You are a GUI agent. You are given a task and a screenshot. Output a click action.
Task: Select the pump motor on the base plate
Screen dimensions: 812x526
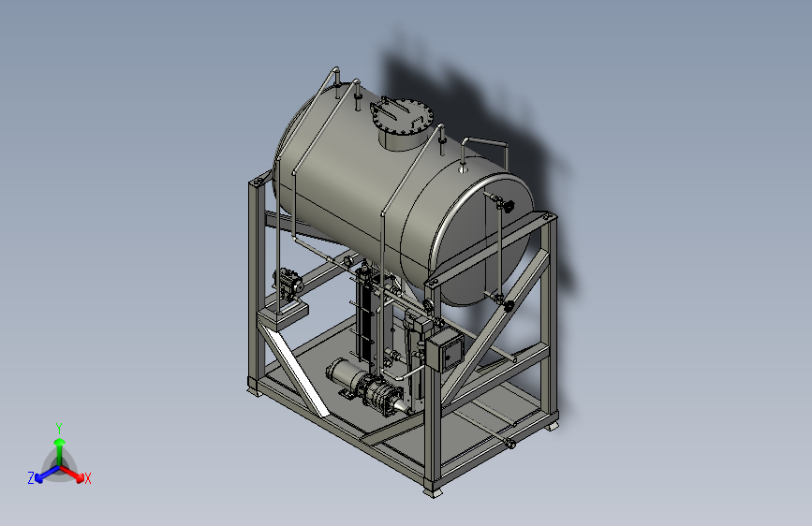pyautogui.click(x=346, y=373)
